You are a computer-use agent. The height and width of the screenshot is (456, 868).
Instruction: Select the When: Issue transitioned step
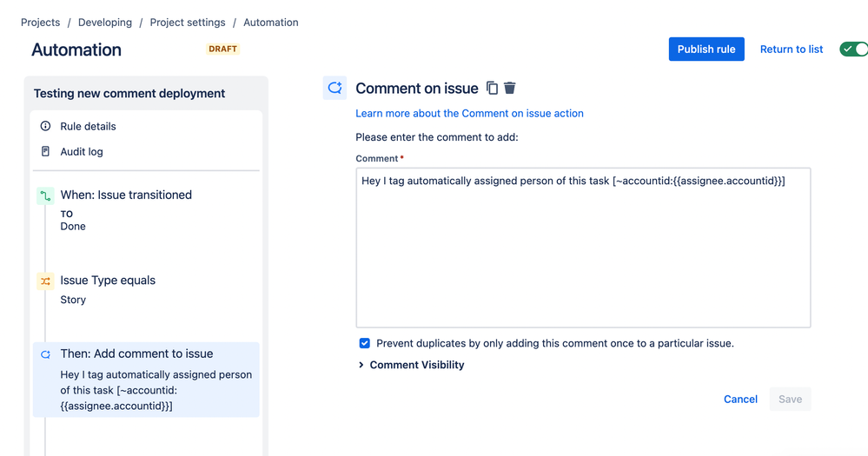click(x=126, y=195)
